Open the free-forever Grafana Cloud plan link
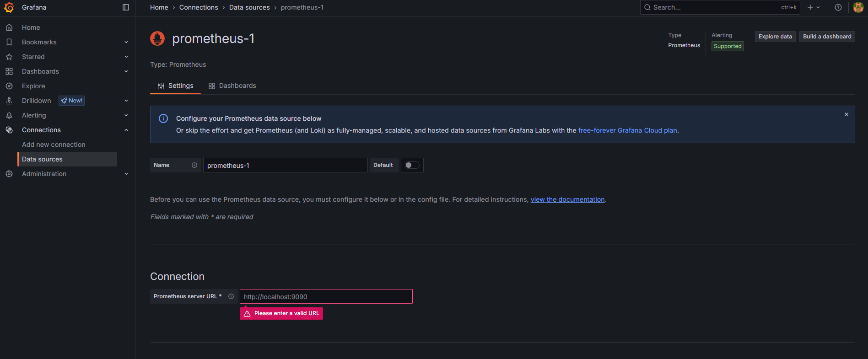 628,130
